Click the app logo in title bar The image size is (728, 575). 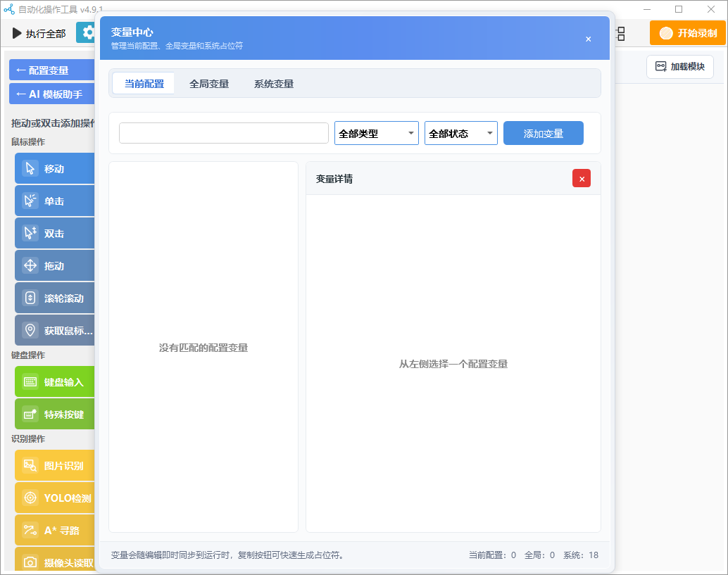point(9,9)
